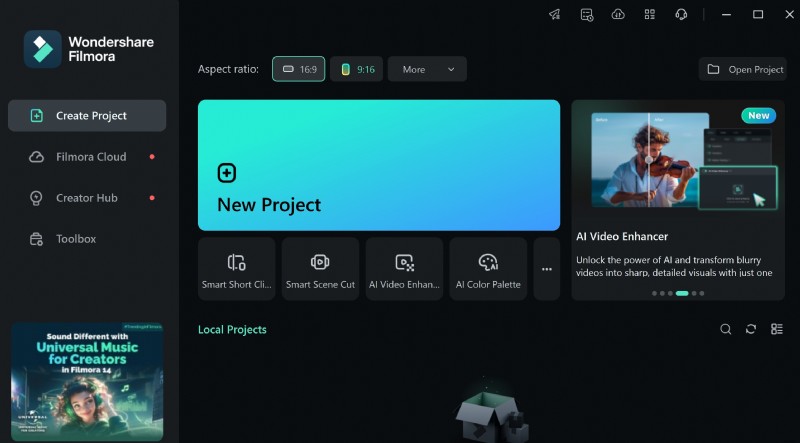Launch Smart Scene Cut tool

tap(320, 269)
